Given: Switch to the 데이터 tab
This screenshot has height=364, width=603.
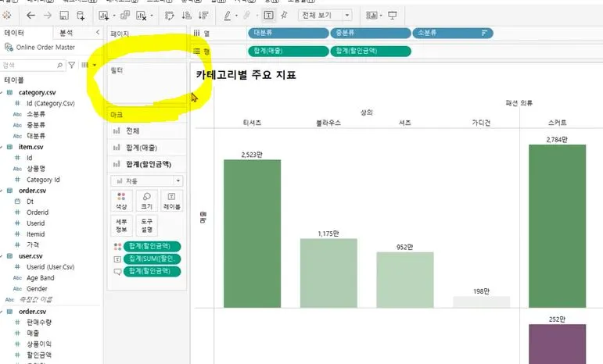Looking at the screenshot, I should click(14, 33).
